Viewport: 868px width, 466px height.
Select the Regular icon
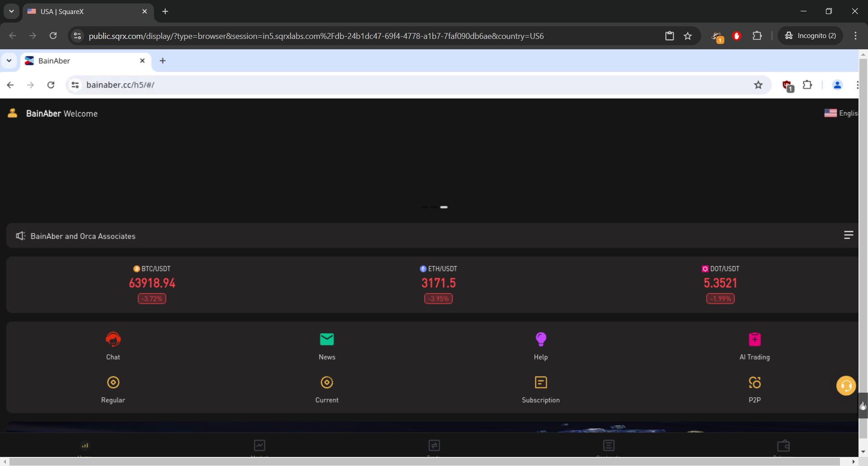click(113, 383)
